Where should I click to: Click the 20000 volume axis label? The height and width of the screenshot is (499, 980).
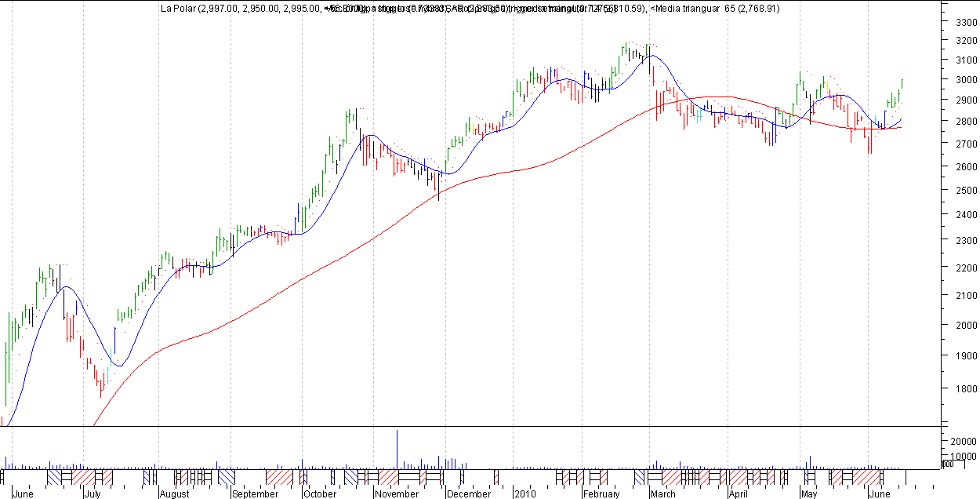pyautogui.click(x=962, y=442)
